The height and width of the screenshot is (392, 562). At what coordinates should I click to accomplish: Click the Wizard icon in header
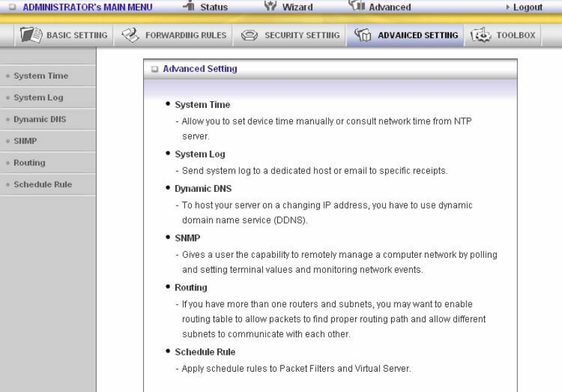pyautogui.click(x=270, y=5)
